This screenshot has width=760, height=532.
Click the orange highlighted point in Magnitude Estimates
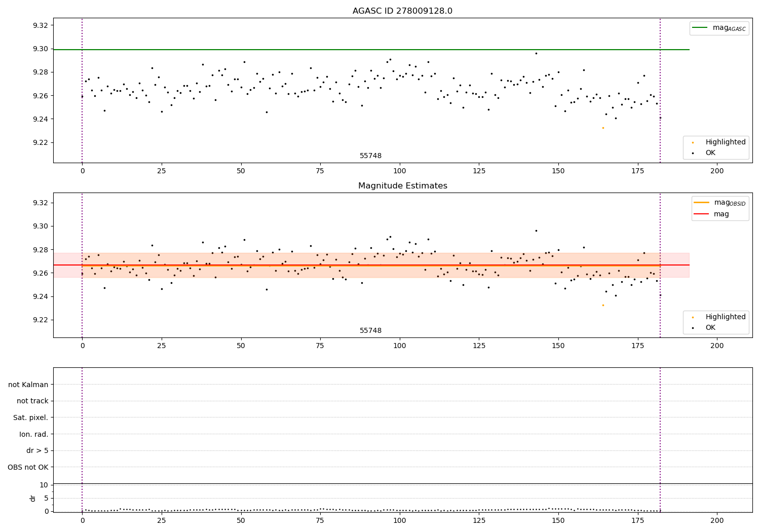603,305
